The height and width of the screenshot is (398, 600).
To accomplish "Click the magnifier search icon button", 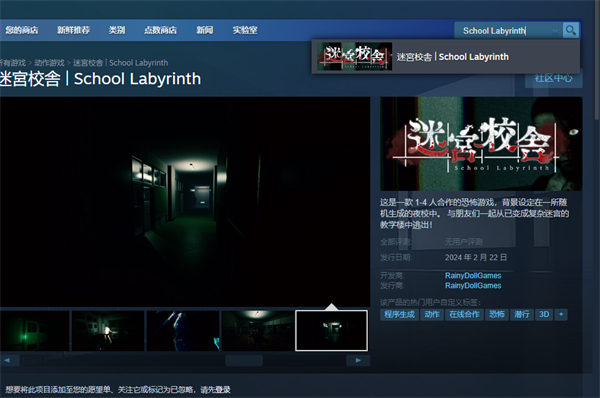I will (x=570, y=30).
